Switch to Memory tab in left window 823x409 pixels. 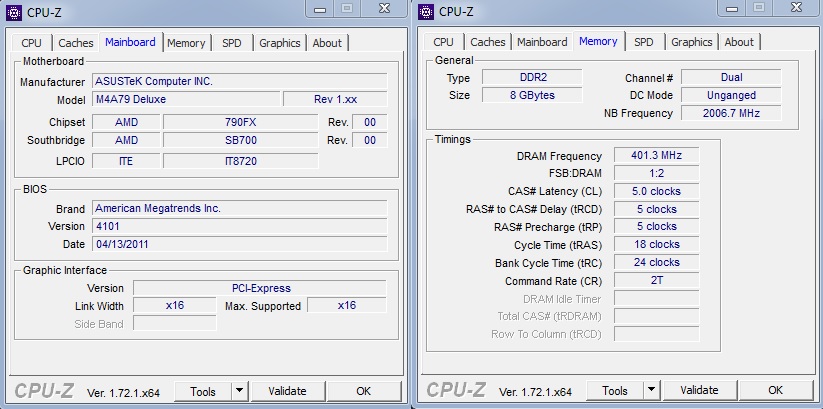click(x=186, y=43)
